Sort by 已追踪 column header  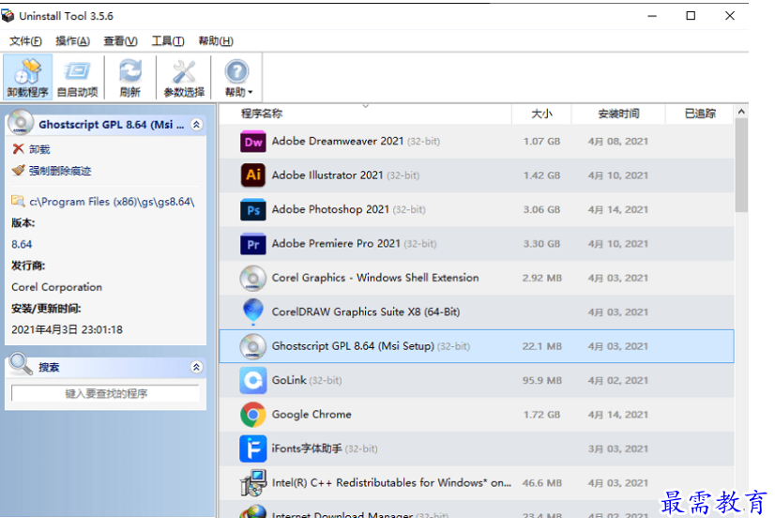click(700, 114)
